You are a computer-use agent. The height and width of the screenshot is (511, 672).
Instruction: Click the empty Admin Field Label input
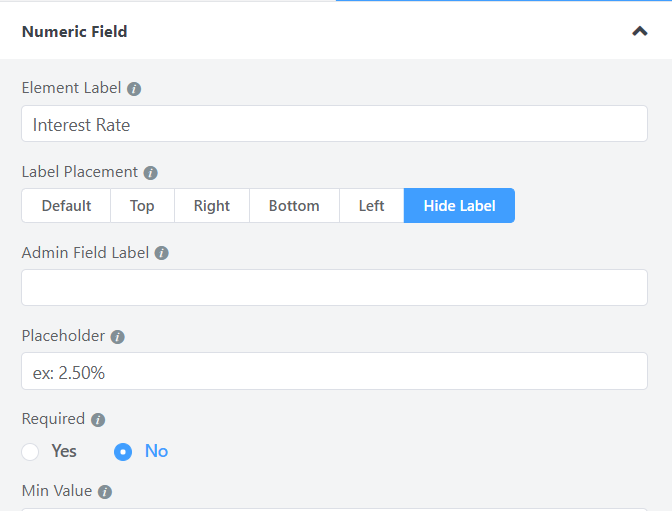coord(334,288)
